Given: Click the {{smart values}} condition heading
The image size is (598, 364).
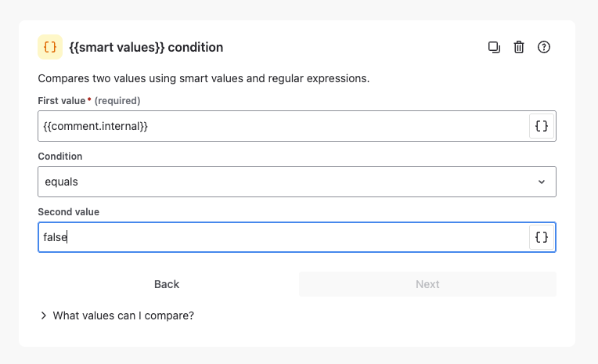Looking at the screenshot, I should 146,47.
